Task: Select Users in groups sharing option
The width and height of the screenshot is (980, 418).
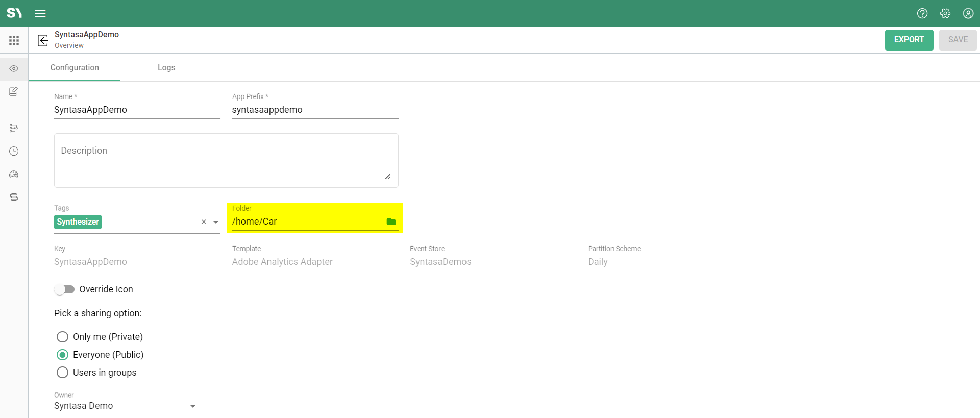Action: pyautogui.click(x=62, y=373)
